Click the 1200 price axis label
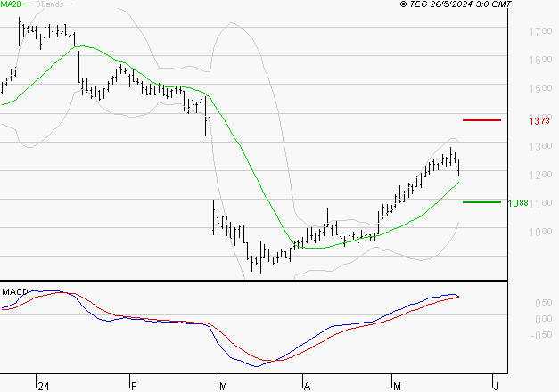 (540, 175)
